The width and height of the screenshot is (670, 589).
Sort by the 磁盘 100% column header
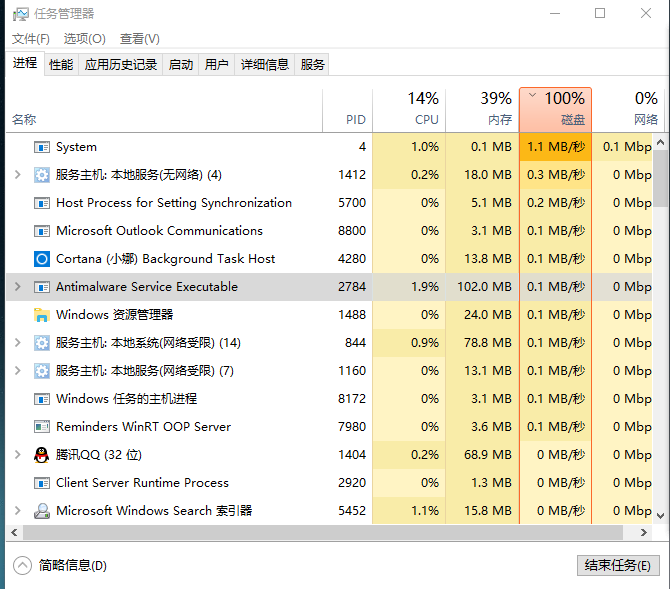pos(555,110)
